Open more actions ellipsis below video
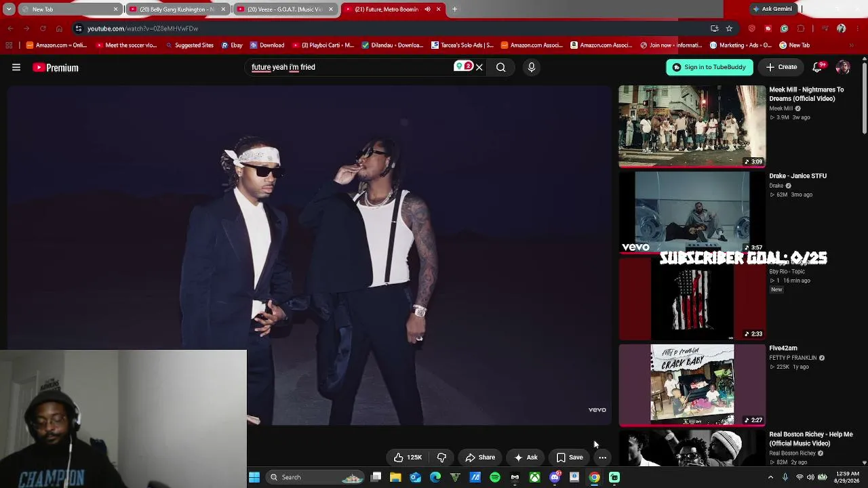868x488 pixels. pos(602,457)
